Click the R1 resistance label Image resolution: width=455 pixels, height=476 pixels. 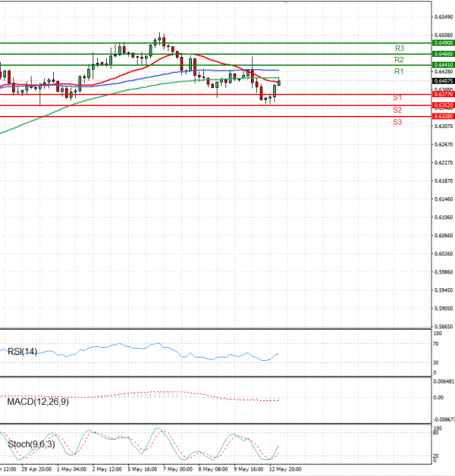tap(398, 71)
